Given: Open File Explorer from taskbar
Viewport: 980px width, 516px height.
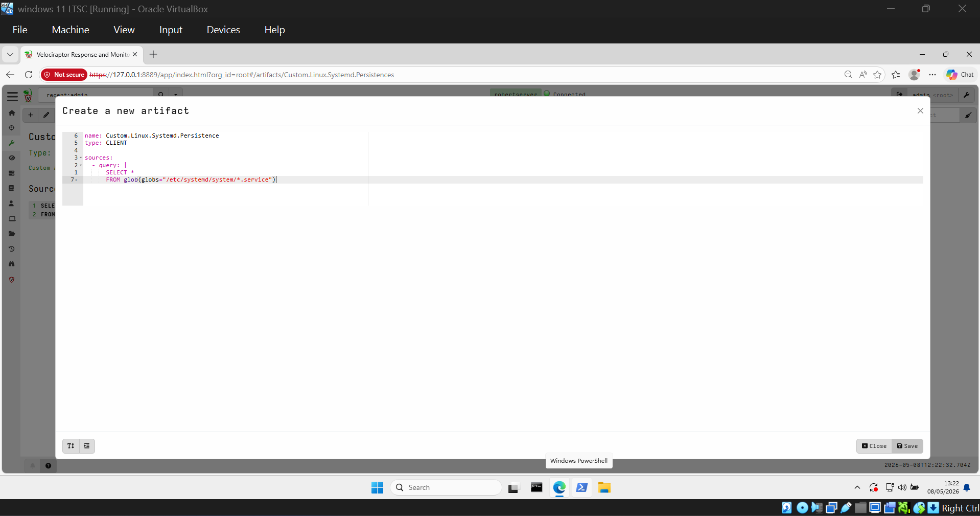Looking at the screenshot, I should [604, 487].
